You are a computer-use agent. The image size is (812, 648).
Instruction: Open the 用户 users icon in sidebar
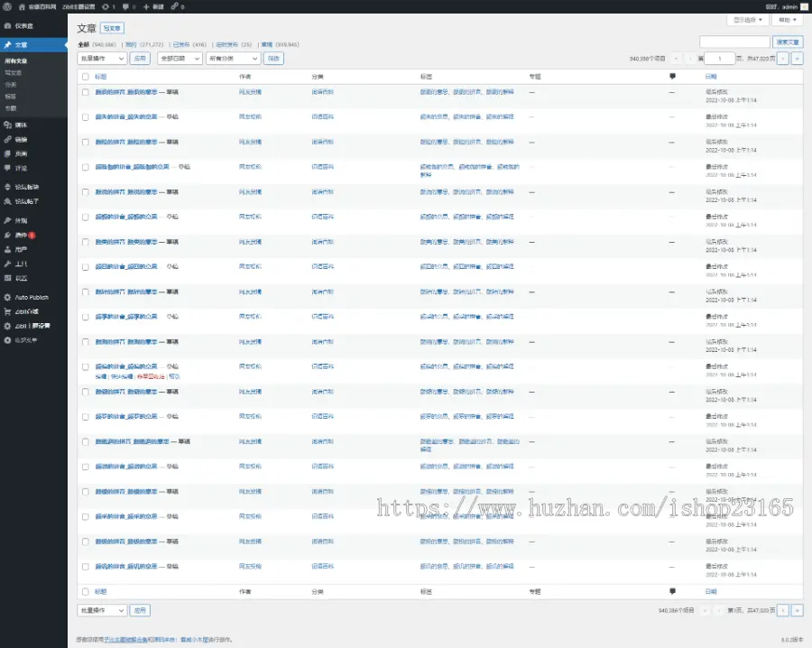coord(8,249)
